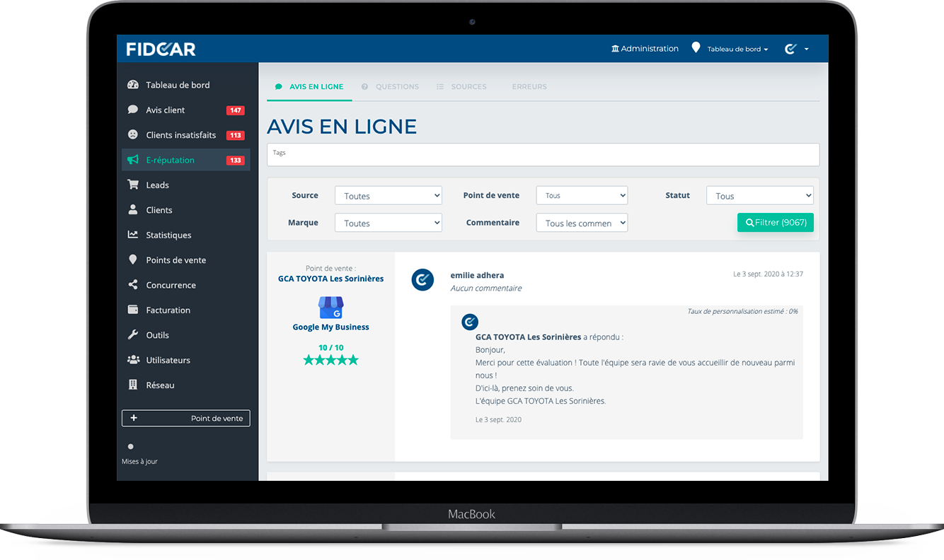Open the Statut dropdown

click(x=759, y=196)
